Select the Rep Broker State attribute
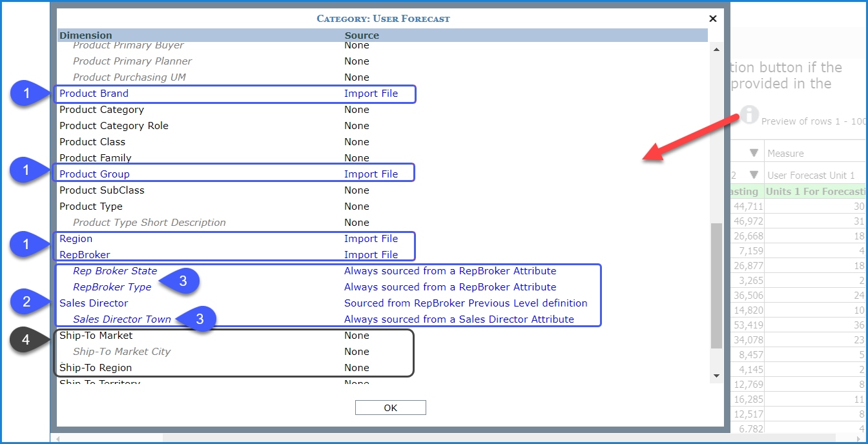This screenshot has height=444, width=868. click(115, 271)
